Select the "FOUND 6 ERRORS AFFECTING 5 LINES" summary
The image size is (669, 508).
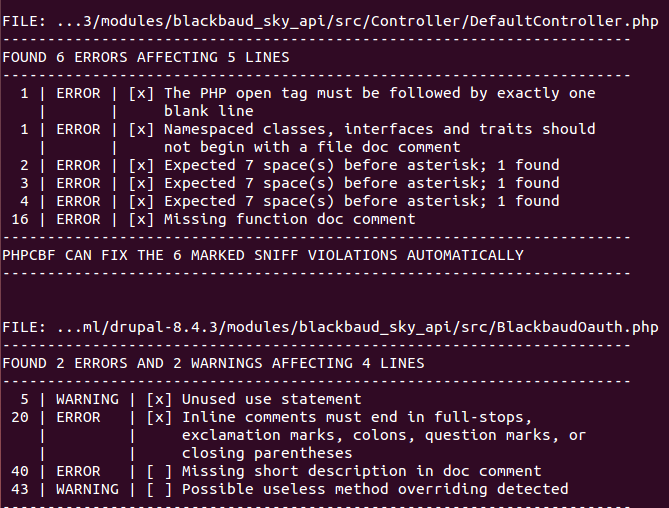pyautogui.click(x=146, y=57)
